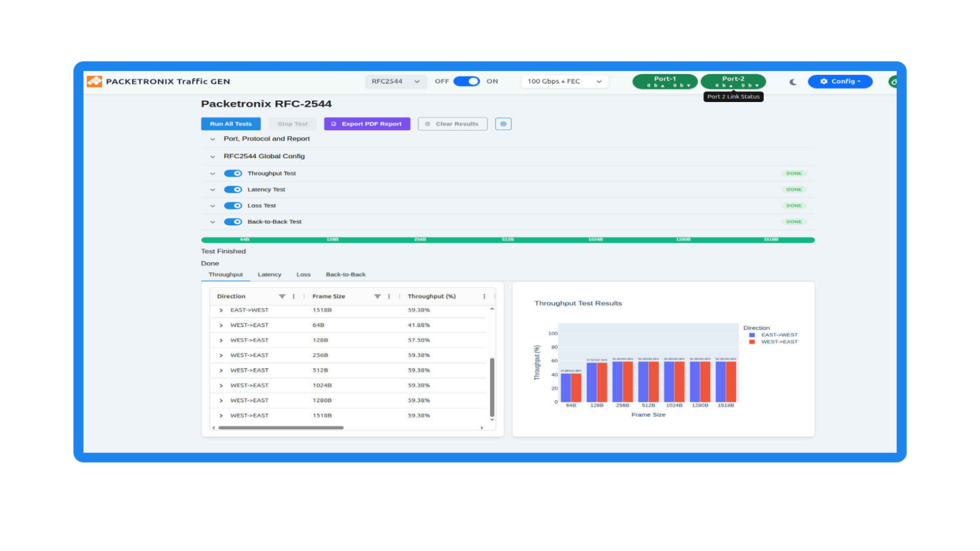Screen dimensions: 980x551
Task: Expand Port, Protocol and Report section
Action: [212, 139]
